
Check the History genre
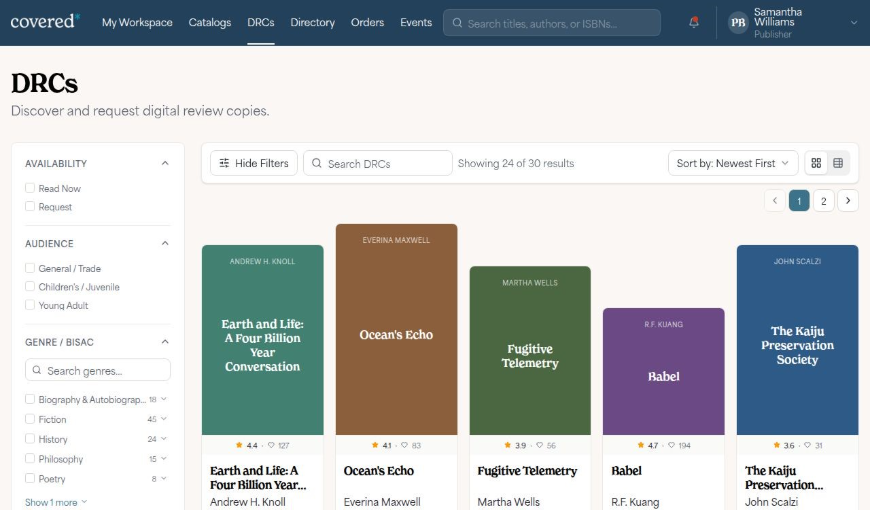[30, 439]
